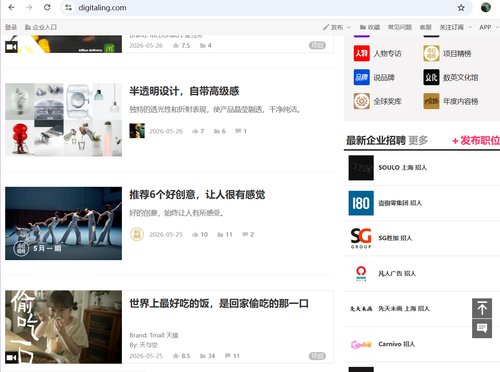Go back with the browser back arrow
500x372 pixels.
tap(11, 7)
